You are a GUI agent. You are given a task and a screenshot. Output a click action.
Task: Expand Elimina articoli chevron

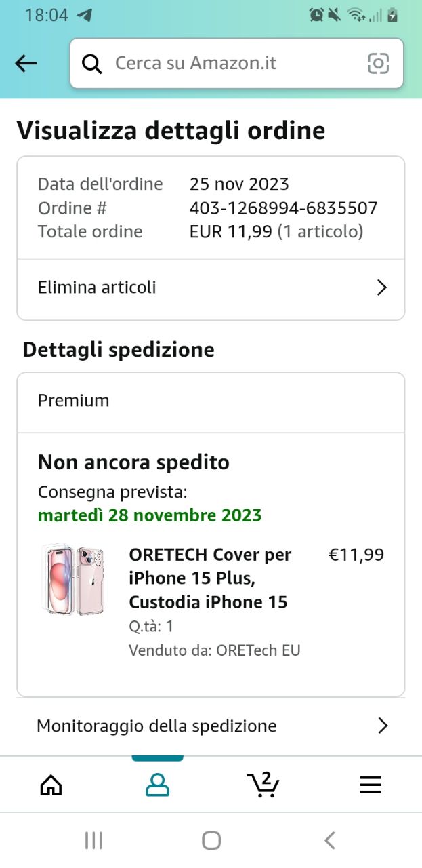(381, 288)
